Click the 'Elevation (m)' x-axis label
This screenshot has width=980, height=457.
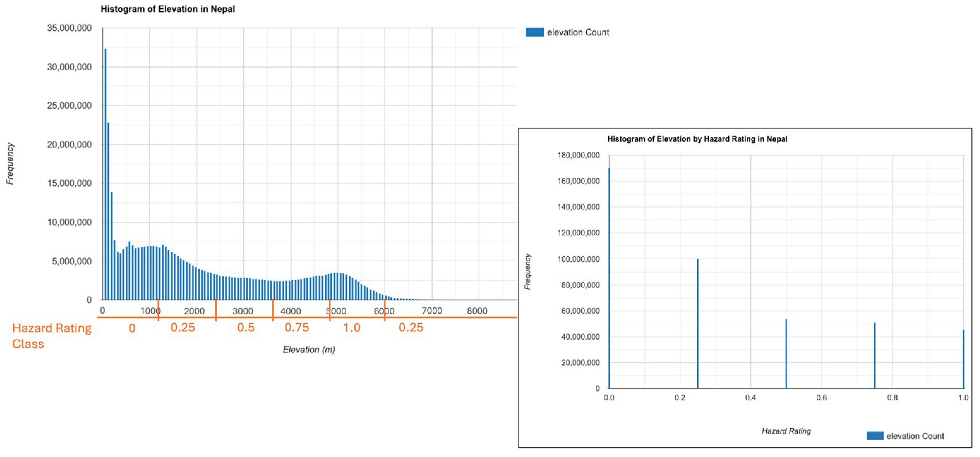click(309, 349)
